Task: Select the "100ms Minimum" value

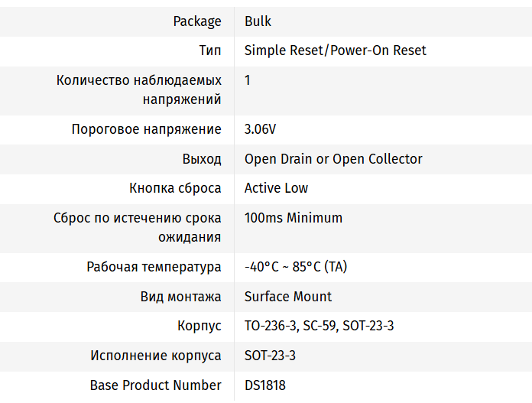Action: pos(294,218)
